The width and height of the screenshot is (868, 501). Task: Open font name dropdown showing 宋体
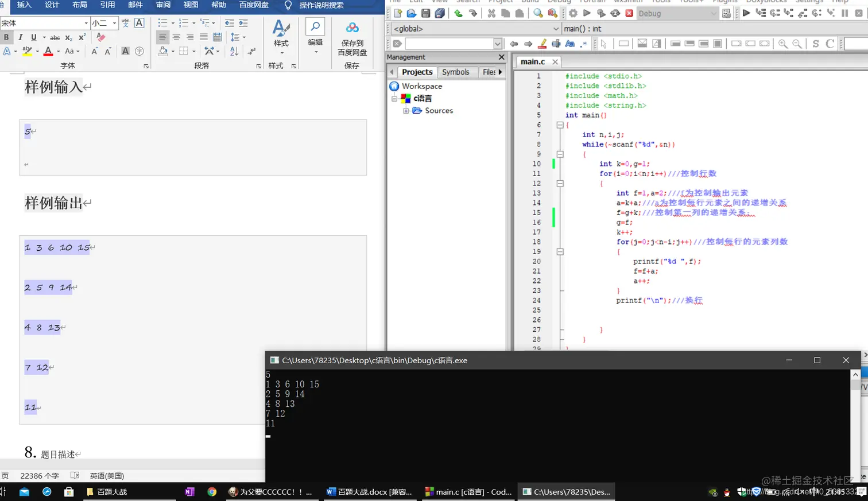tap(86, 23)
